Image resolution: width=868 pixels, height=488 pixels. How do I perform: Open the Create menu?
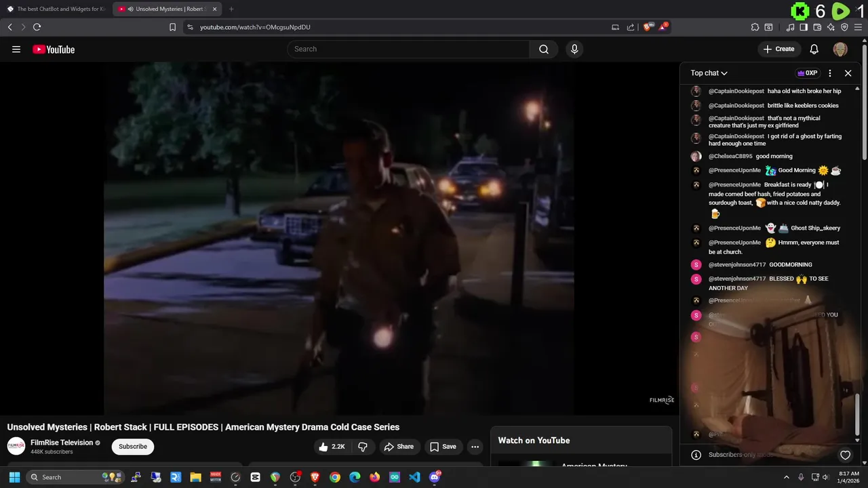point(778,49)
